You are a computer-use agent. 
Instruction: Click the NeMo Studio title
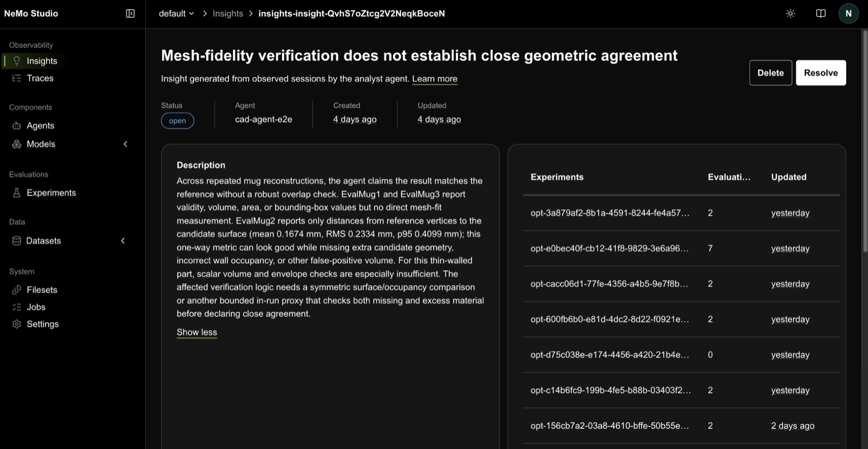point(31,14)
